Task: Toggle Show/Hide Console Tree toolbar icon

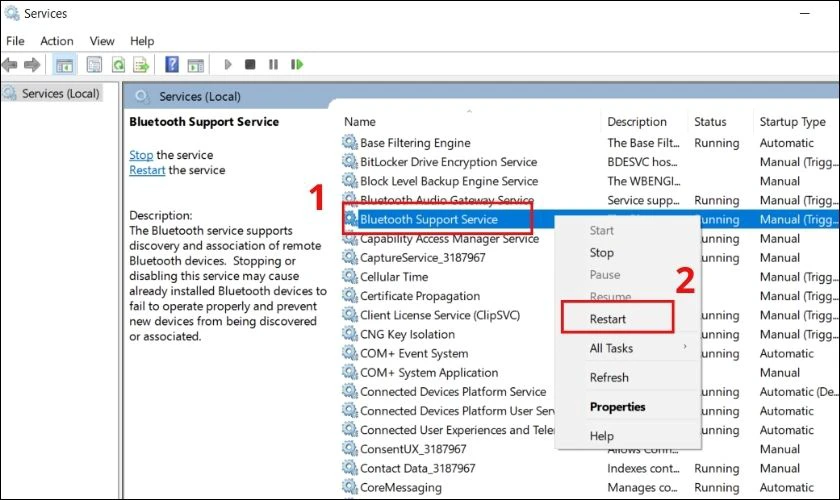Action: coord(64,65)
